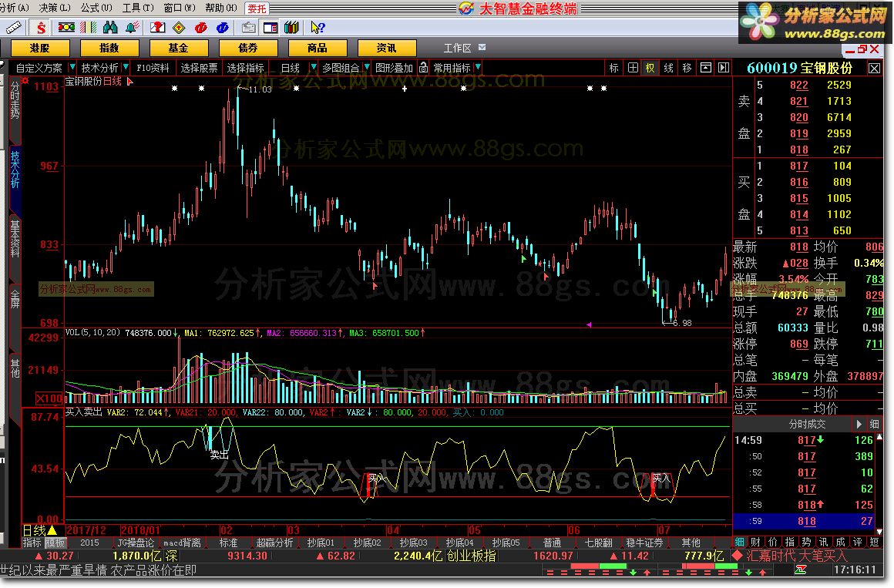This screenshot has height=588, width=894.
Task: Expand the 日线 period dropdown arrow
Action: pyautogui.click(x=313, y=67)
